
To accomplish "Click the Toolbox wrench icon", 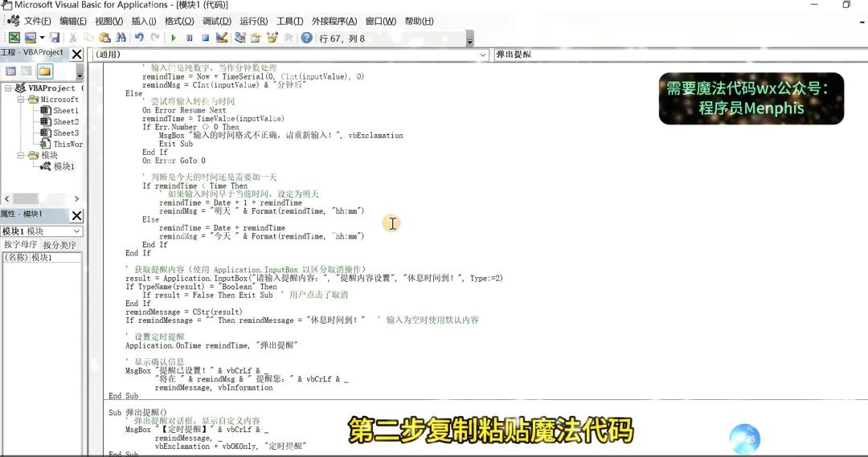I will click(288, 38).
